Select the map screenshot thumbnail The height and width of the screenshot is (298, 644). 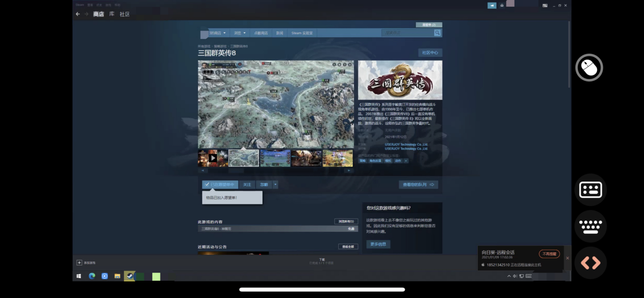(x=244, y=158)
